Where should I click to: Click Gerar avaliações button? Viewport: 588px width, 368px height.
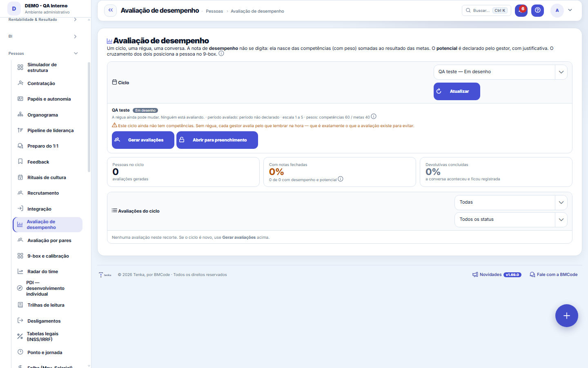click(x=143, y=140)
